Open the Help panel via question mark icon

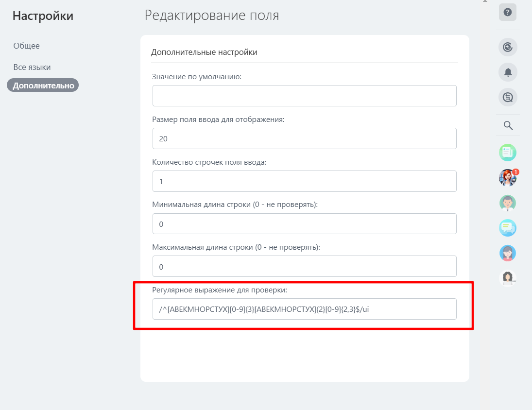tap(507, 12)
